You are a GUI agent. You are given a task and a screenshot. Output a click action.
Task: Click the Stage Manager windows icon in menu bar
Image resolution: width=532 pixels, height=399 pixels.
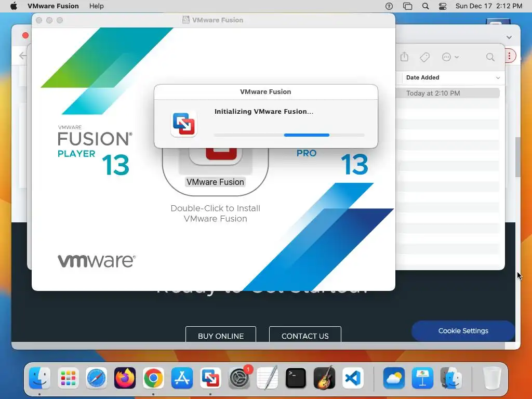407,6
